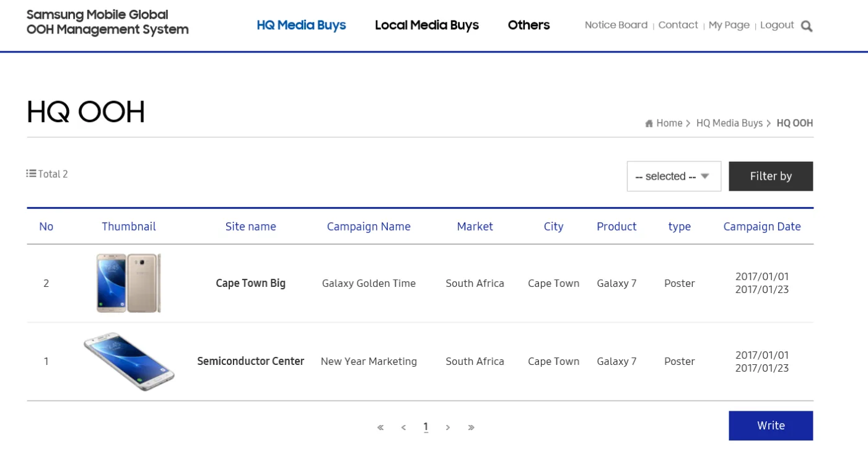
Task: Click Galaxy 7 in Cape Town Big row
Action: pos(616,283)
